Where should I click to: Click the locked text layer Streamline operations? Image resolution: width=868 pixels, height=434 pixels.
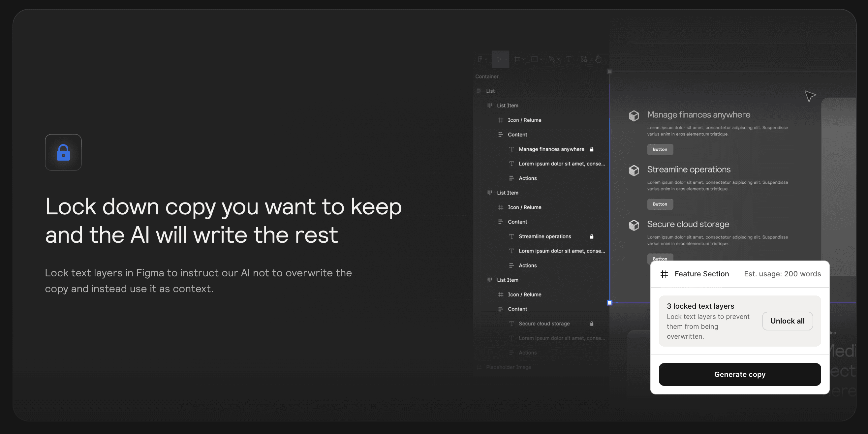[x=545, y=236]
